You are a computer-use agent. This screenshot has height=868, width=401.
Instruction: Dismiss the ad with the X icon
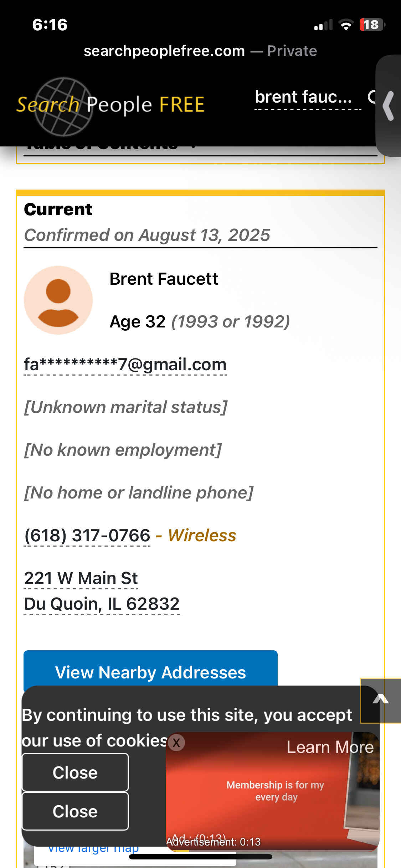[176, 743]
